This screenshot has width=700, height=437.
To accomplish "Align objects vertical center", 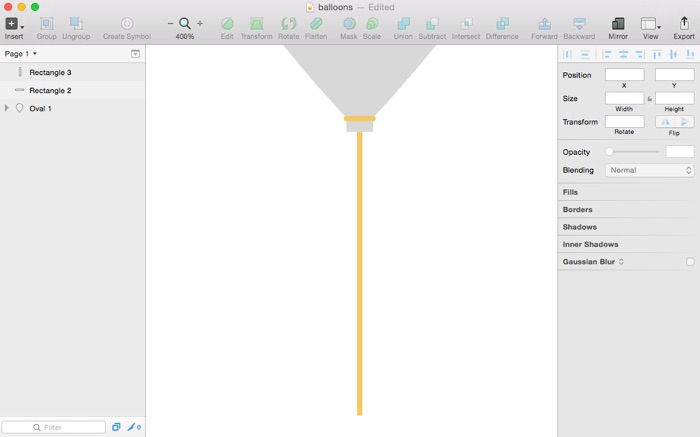I will (x=673, y=54).
